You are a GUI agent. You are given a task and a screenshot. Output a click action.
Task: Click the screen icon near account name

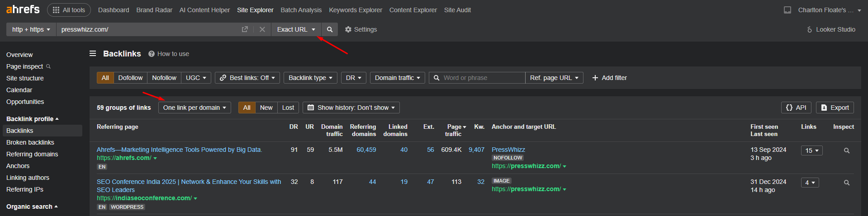click(787, 10)
